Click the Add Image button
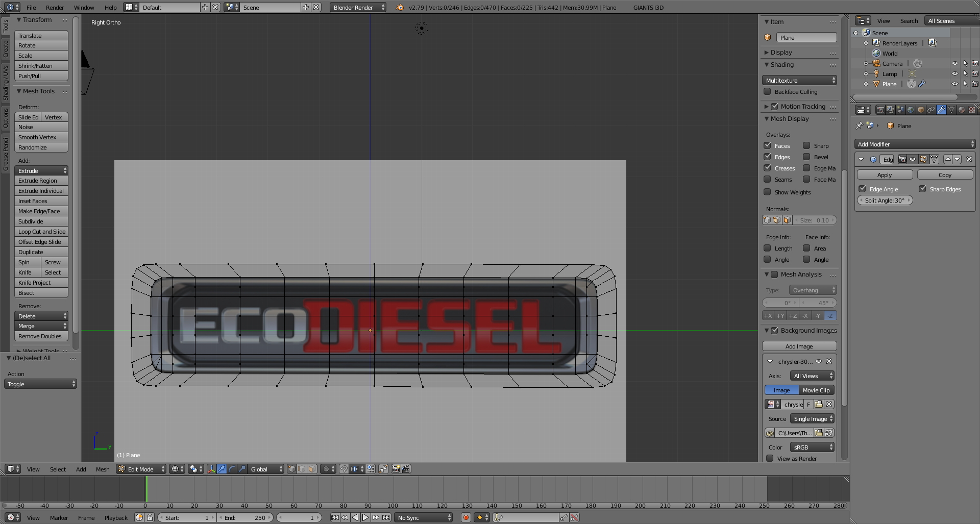Image resolution: width=980 pixels, height=524 pixels. click(799, 346)
